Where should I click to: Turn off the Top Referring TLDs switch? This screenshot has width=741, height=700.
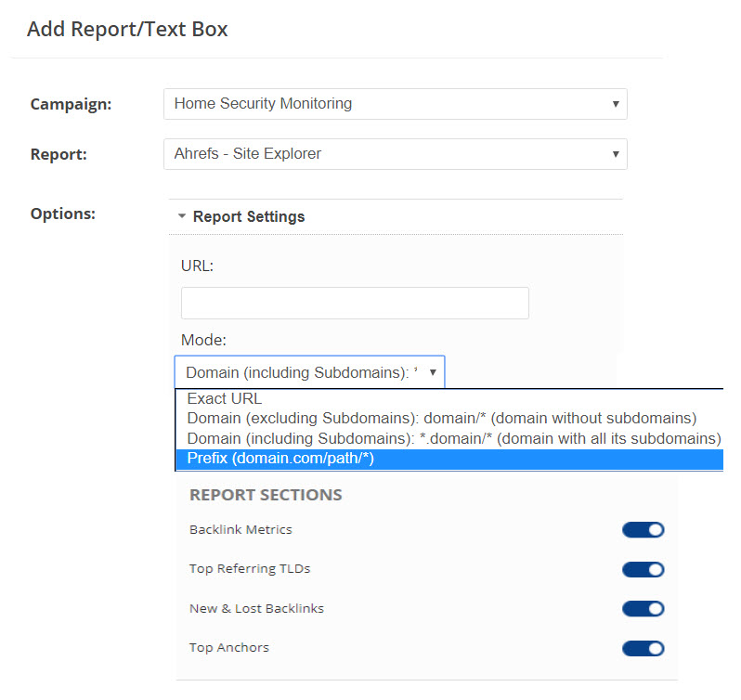[x=643, y=569]
